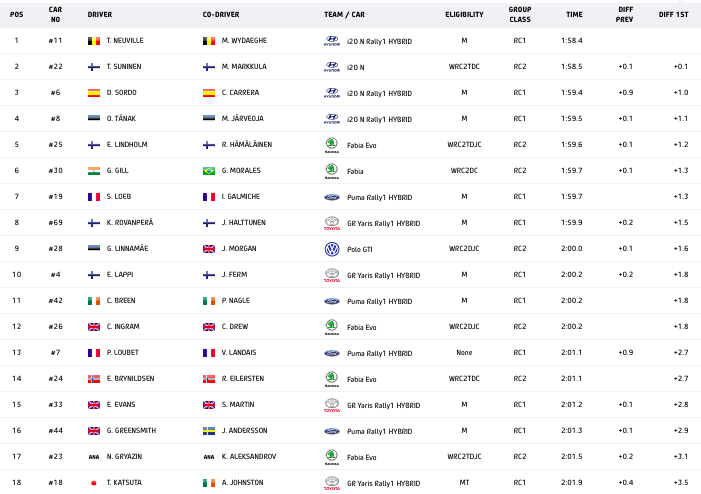Screen dimensions: 701x494
Task: Click the Toyota logo in K. Rovanperä's row
Action: (x=332, y=223)
